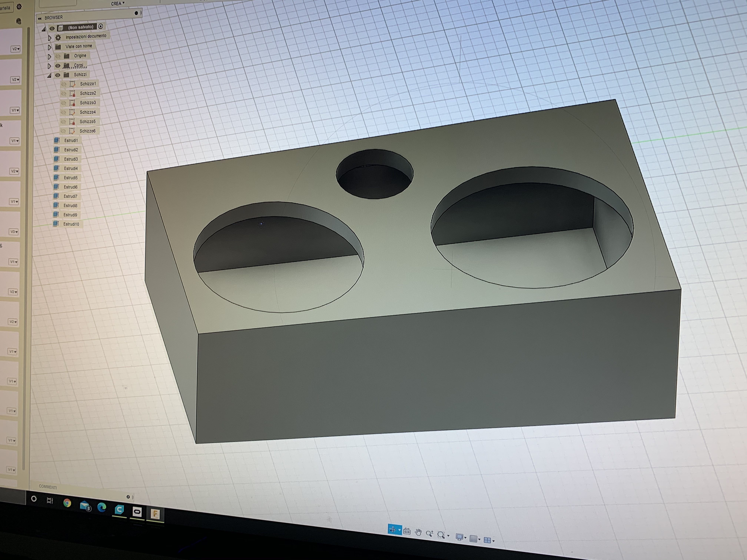Open Grid and Snaps dropdown arrow
Screen dimensions: 747x560
click(479, 539)
